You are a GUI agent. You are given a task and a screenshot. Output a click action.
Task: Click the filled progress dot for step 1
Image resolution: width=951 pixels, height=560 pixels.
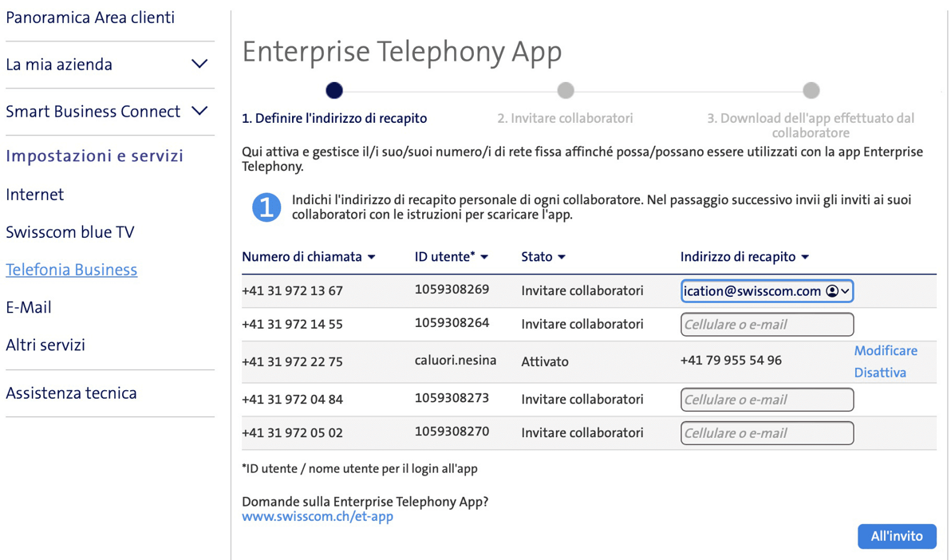click(x=334, y=90)
